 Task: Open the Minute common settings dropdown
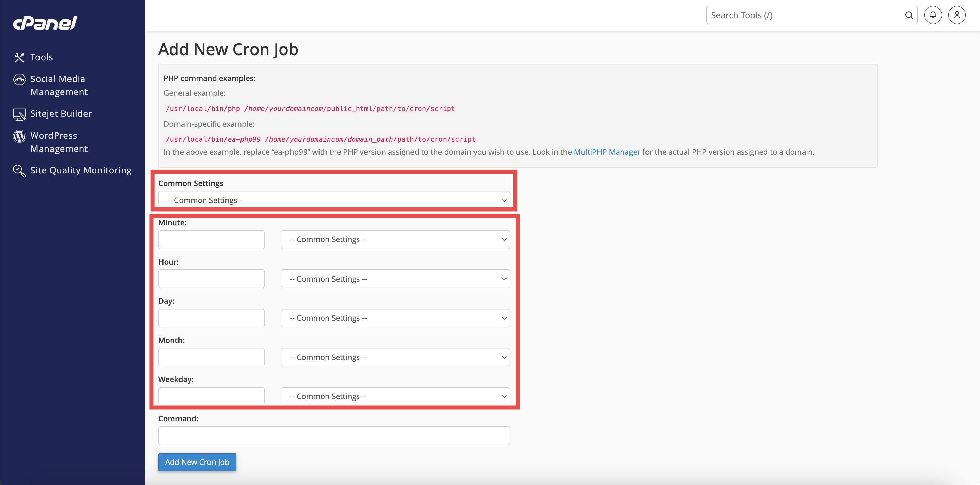(x=395, y=240)
